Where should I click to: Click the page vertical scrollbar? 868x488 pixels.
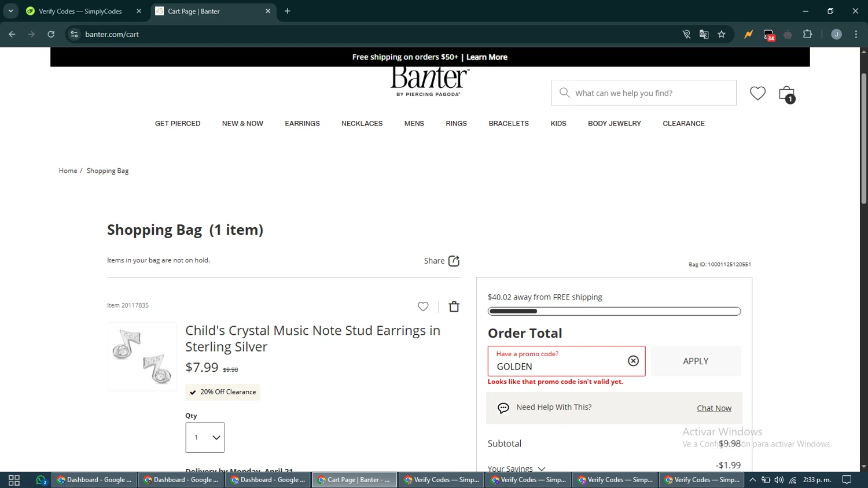coord(863,139)
